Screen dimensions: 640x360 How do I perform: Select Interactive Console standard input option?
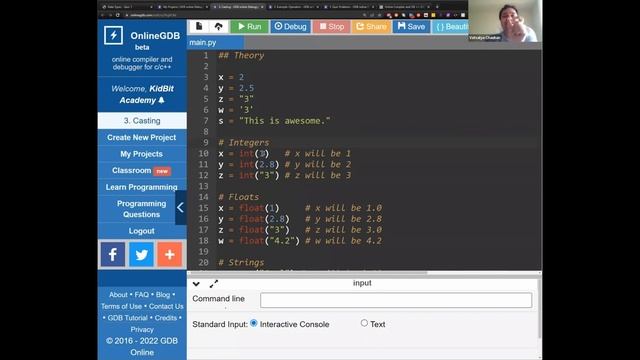254,323
